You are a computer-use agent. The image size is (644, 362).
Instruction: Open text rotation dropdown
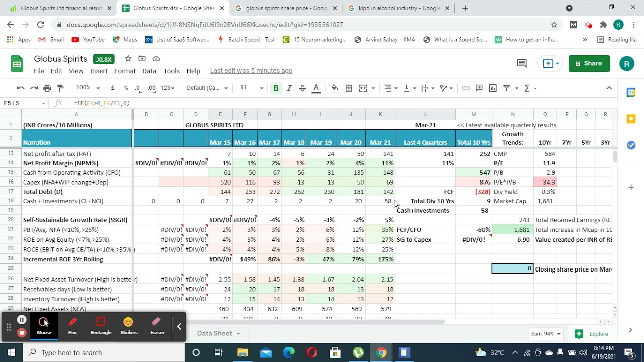point(446,88)
